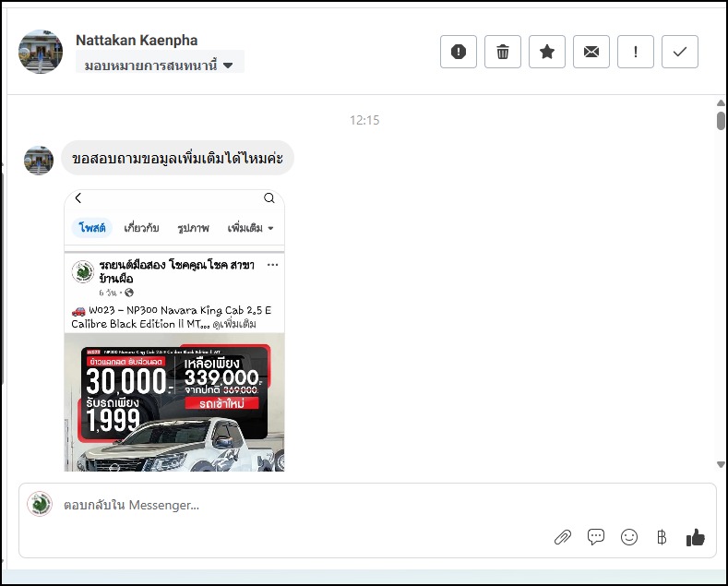Mark conversation as done with checkmark

tap(680, 52)
